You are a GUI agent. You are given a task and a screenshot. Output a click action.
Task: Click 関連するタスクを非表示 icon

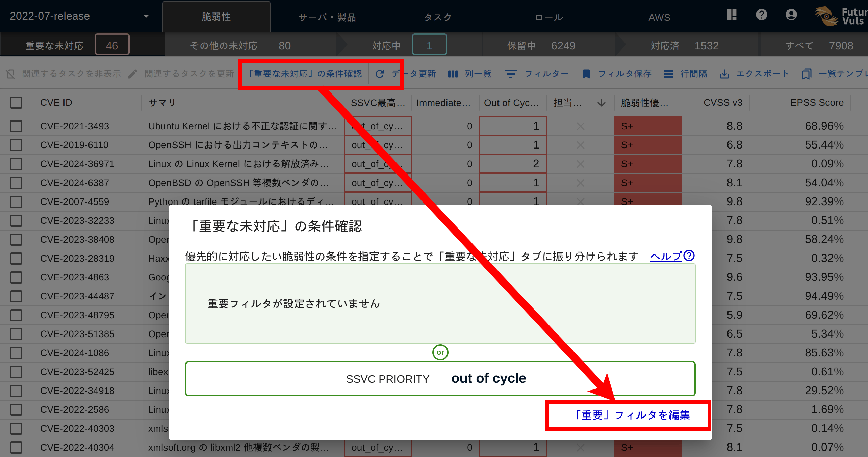[11, 74]
